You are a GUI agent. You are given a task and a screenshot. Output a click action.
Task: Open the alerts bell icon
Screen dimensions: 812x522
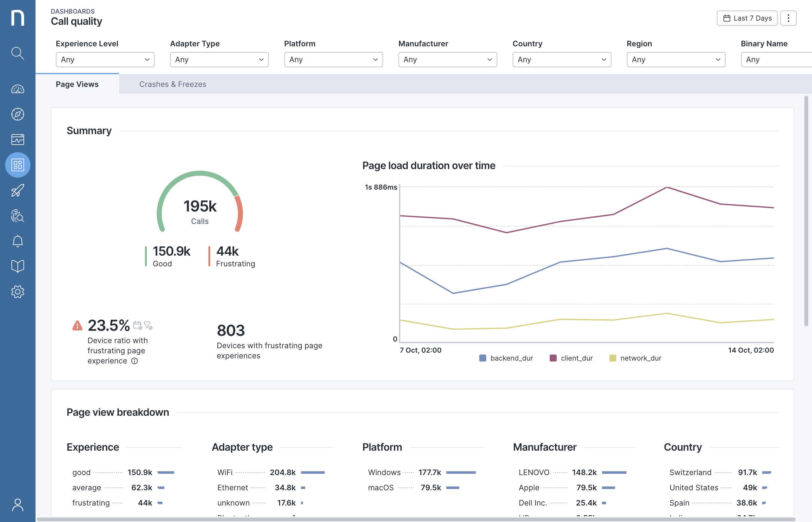18,241
